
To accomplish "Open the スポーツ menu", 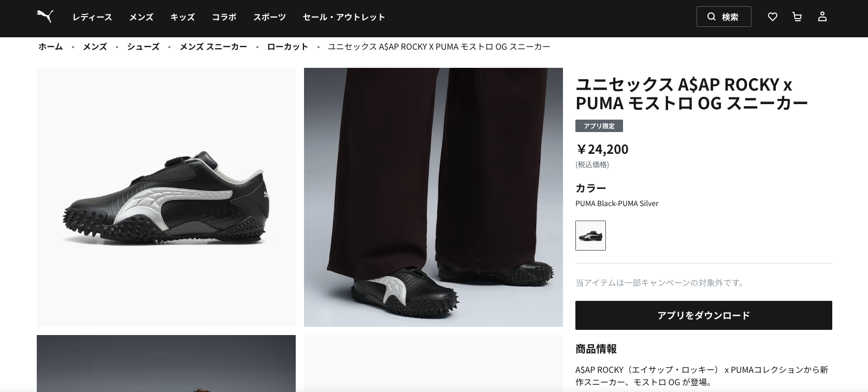I will (270, 17).
